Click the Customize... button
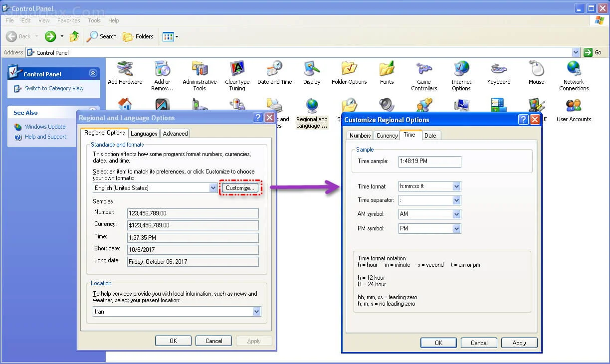610x364 pixels. point(240,188)
